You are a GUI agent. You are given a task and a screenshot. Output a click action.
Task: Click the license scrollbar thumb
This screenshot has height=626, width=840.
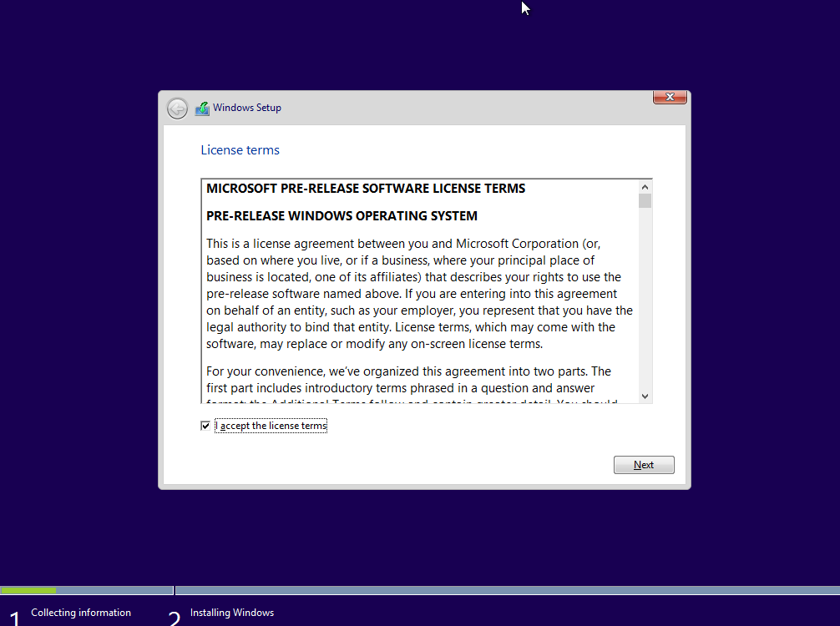(645, 201)
